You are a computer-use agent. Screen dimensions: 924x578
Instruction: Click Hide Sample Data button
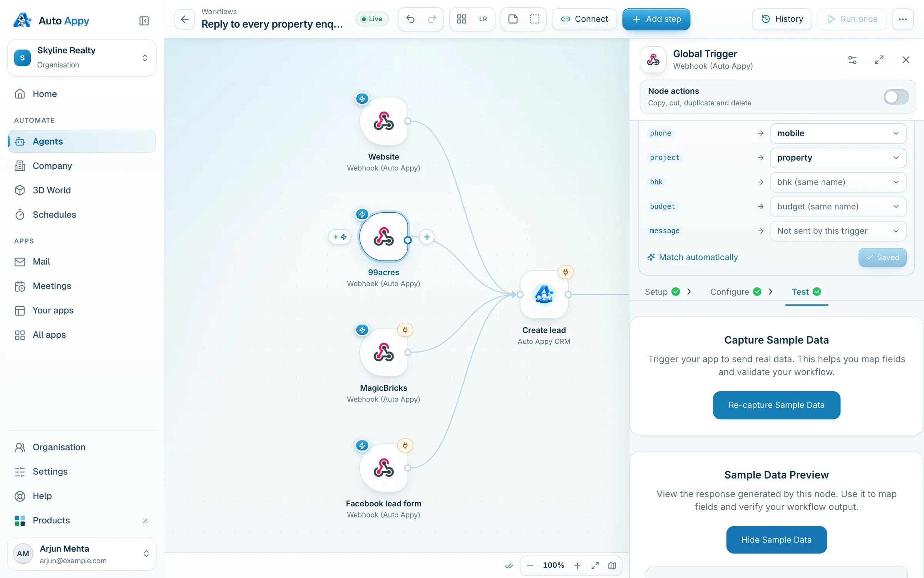776,540
